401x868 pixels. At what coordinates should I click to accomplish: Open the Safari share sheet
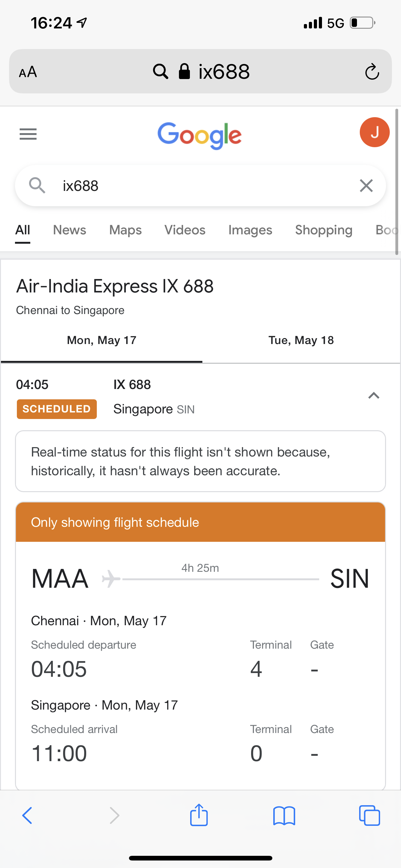tap(199, 816)
